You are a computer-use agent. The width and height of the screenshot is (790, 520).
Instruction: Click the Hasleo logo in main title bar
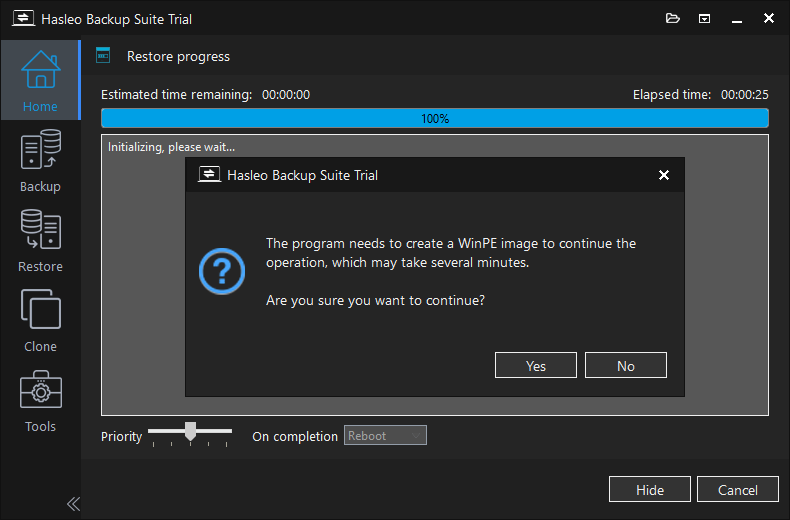(x=23, y=19)
